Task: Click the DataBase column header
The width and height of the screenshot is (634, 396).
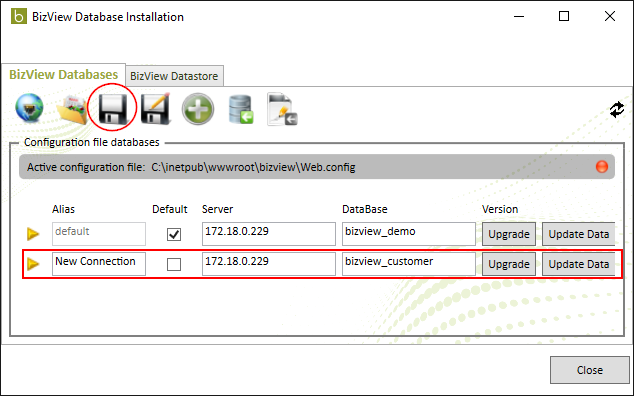Action: coord(365,209)
